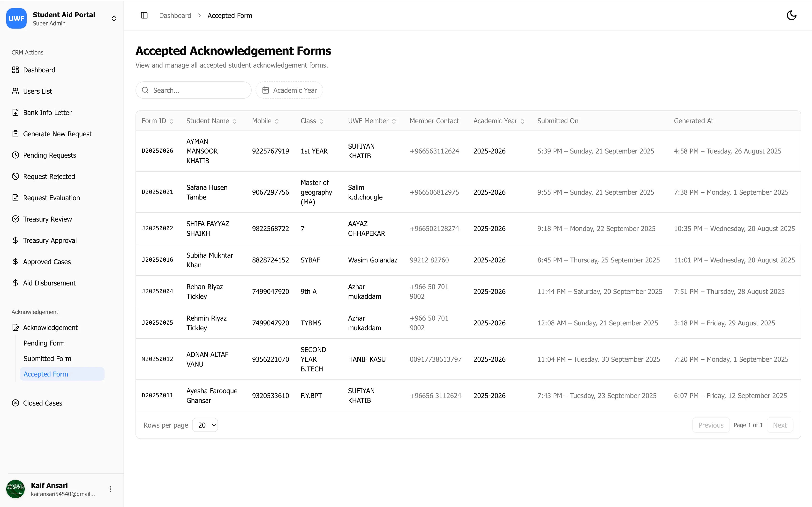The image size is (812, 507).
Task: Click the Next page button
Action: point(780,425)
